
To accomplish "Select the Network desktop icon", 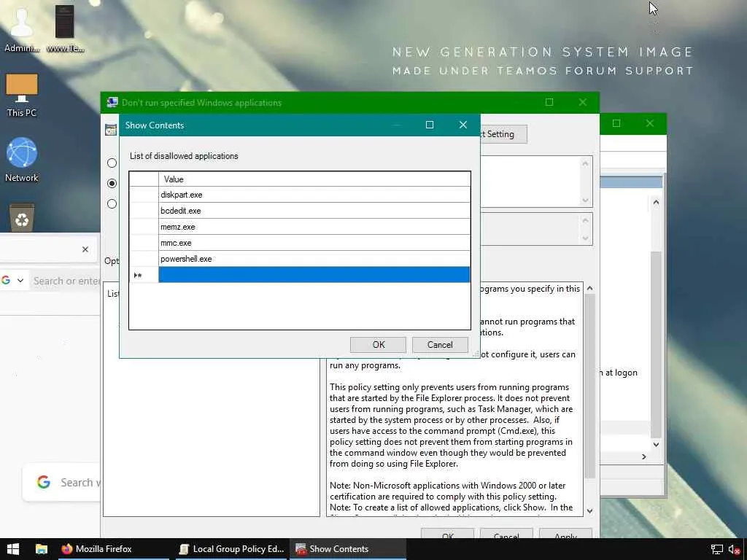I will (x=22, y=158).
